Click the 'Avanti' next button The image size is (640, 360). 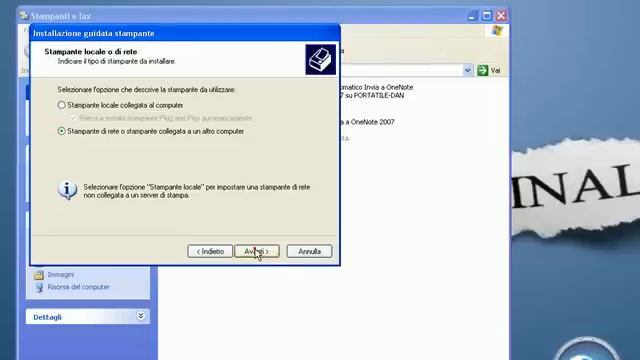[257, 251]
